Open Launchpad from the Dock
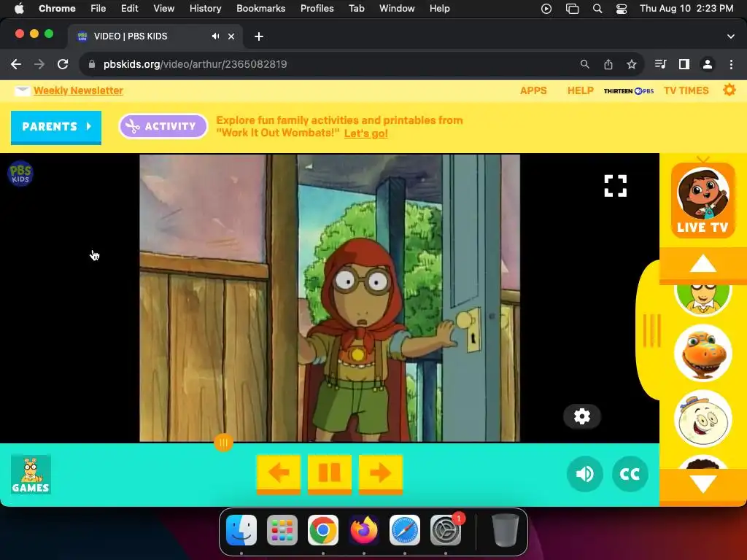 click(x=282, y=530)
